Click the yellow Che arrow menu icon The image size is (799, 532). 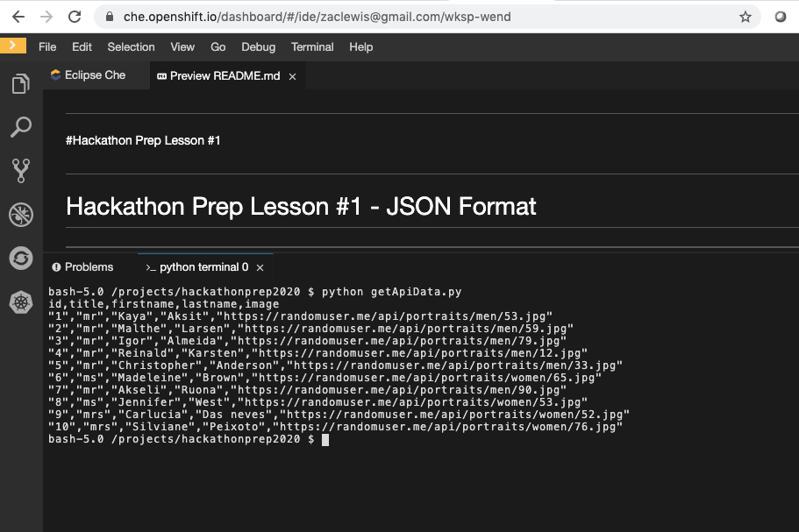tap(13, 46)
